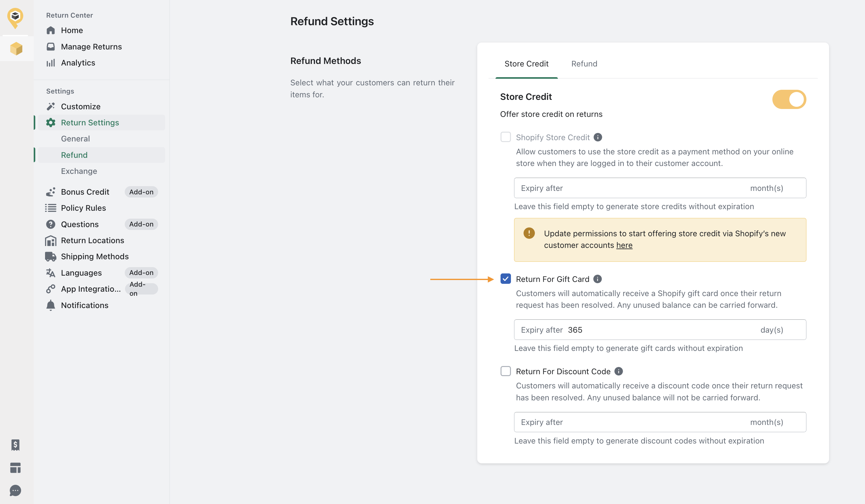Open Return Locations settings

[x=92, y=240]
